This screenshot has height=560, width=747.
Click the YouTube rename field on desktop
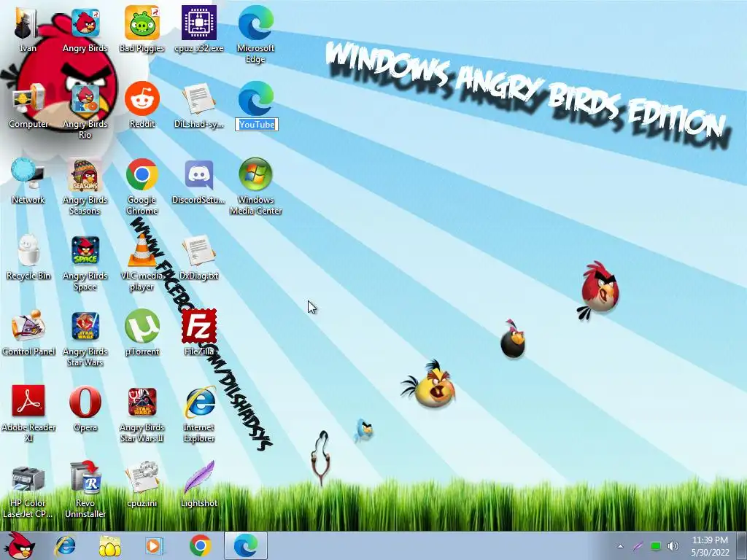click(x=256, y=124)
